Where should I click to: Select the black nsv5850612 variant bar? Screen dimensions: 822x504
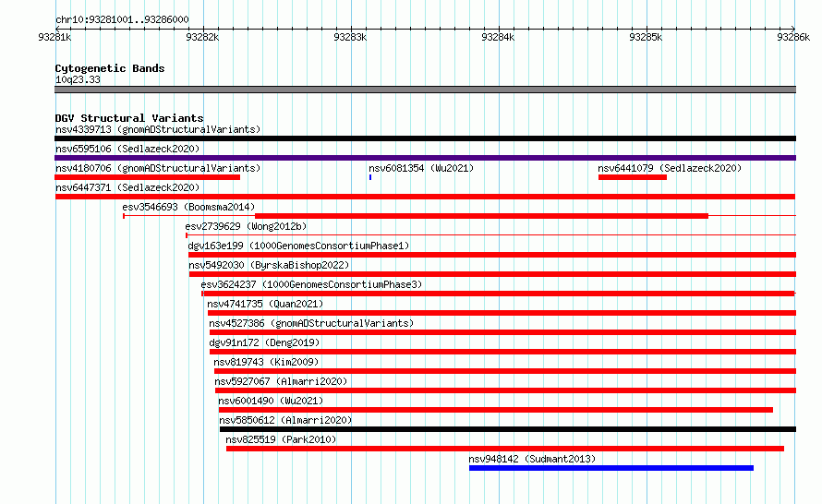508,429
